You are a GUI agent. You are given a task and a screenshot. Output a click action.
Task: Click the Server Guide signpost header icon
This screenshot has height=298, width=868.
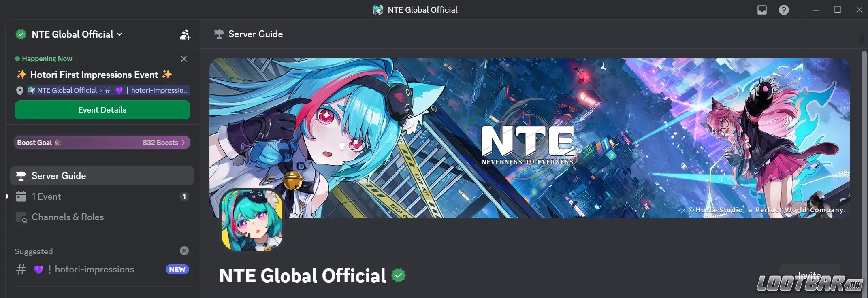pos(219,34)
